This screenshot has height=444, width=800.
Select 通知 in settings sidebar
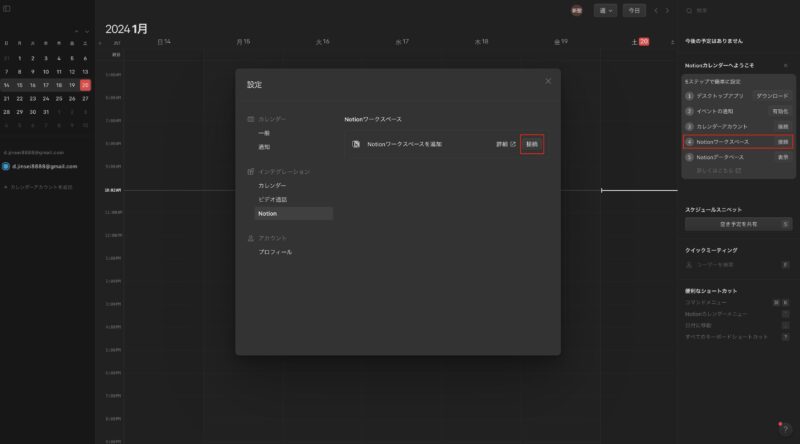[264, 147]
